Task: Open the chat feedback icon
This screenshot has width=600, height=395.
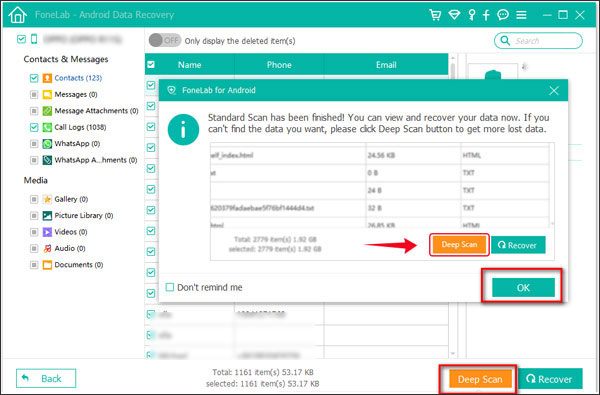Action: (503, 15)
